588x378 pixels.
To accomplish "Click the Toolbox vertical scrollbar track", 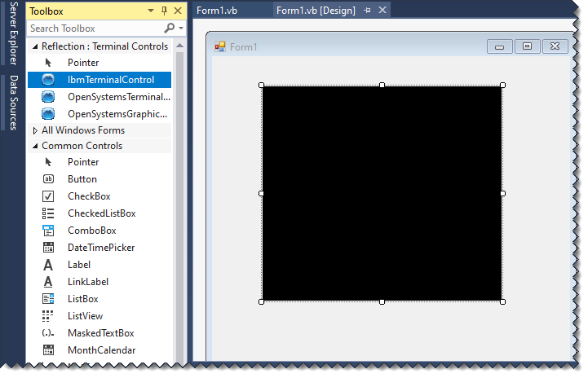I will click(x=179, y=208).
